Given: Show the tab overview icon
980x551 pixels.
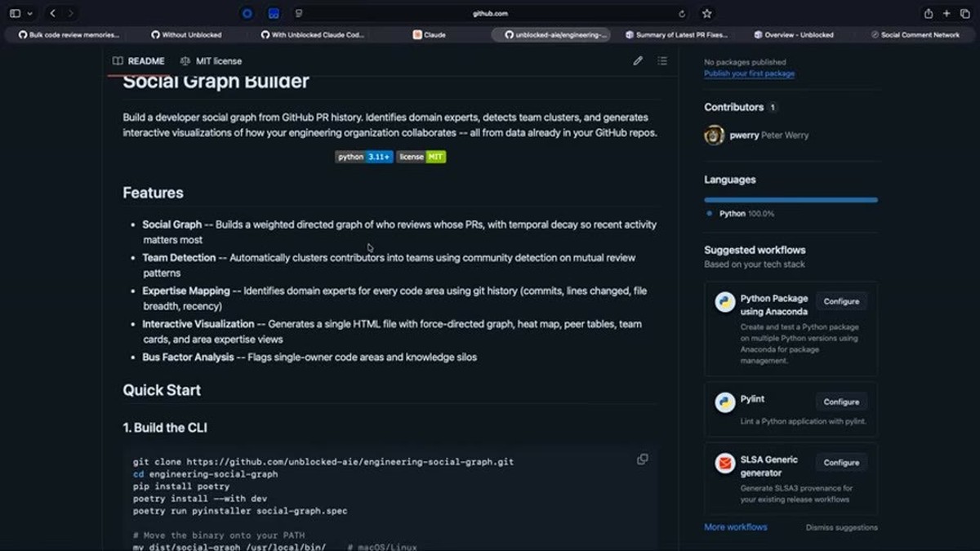Looking at the screenshot, I should coord(964,13).
